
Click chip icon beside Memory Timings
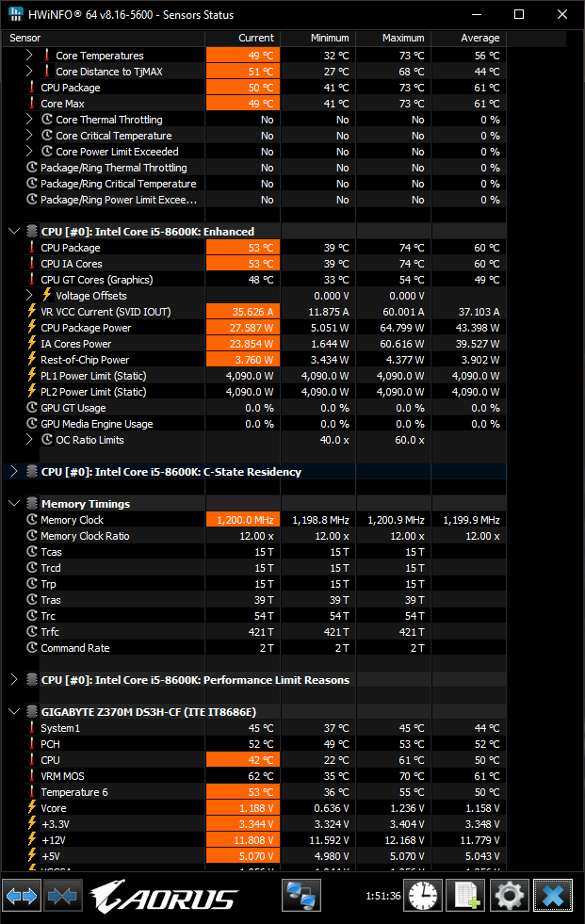click(32, 504)
